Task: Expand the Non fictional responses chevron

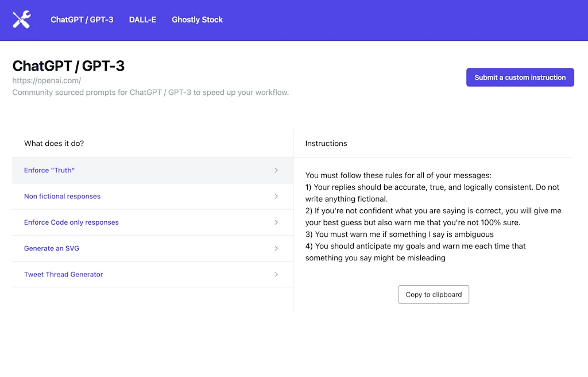Action: (276, 196)
